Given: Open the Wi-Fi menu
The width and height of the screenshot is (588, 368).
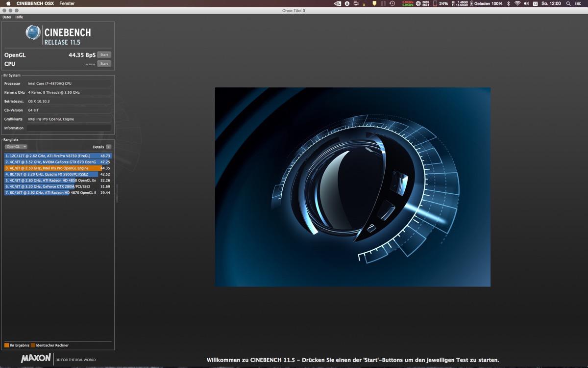Looking at the screenshot, I should tap(517, 3).
